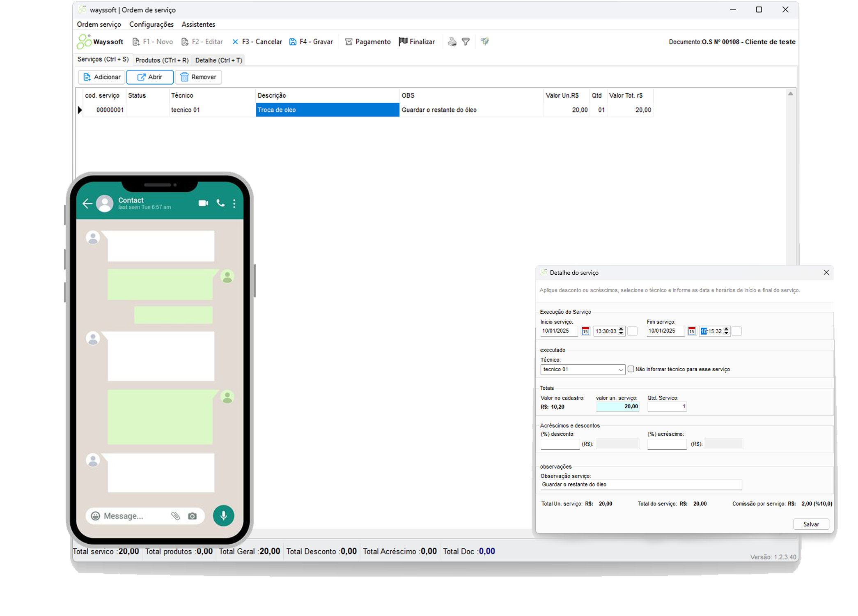Image resolution: width=858 pixels, height=616 pixels.
Task: Click the Contact avatar in the phone header
Action: 105,203
